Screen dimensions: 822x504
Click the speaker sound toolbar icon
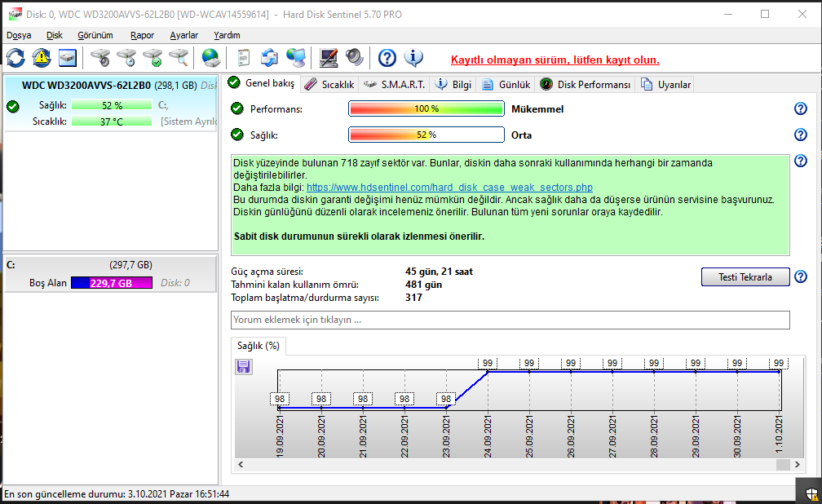(355, 58)
